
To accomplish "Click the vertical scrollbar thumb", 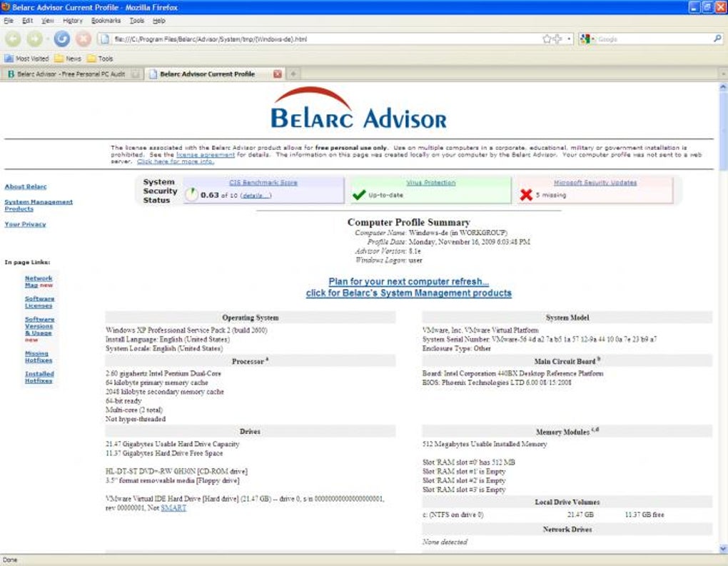I will click(723, 131).
